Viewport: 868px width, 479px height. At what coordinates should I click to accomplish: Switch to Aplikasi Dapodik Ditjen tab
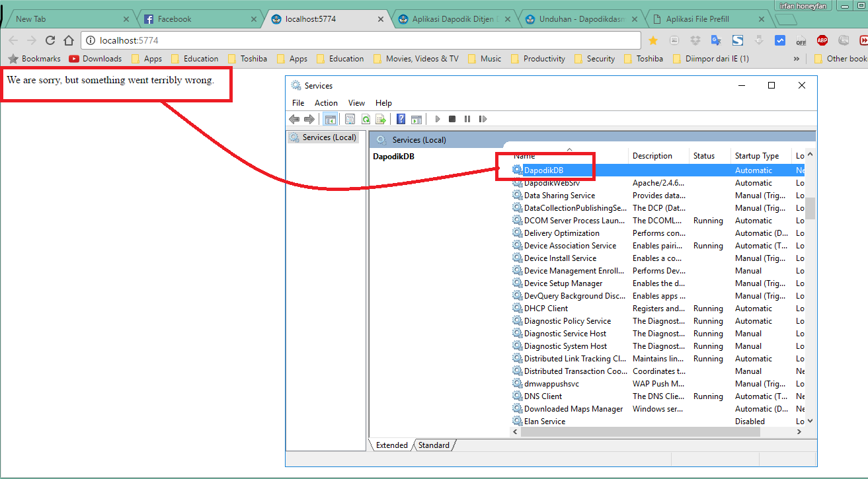[x=454, y=19]
